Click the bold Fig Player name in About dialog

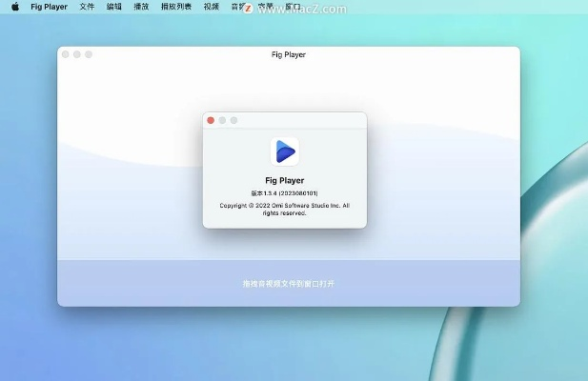284,180
